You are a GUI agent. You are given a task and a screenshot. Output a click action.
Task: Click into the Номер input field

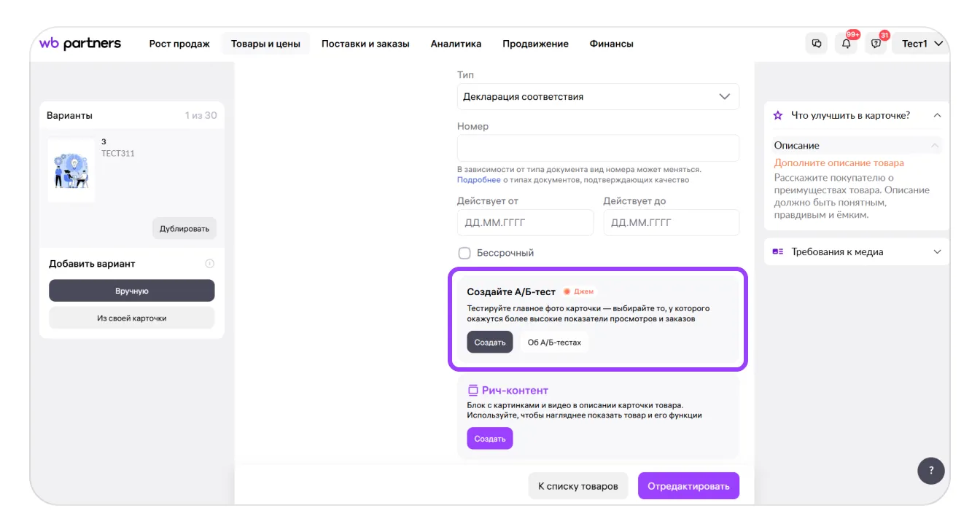tap(597, 148)
